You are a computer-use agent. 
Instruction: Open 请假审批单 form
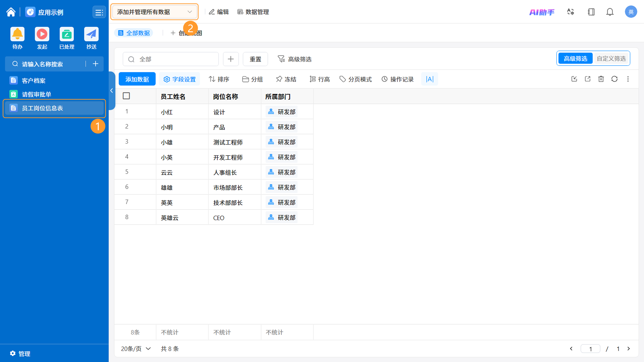click(54, 94)
